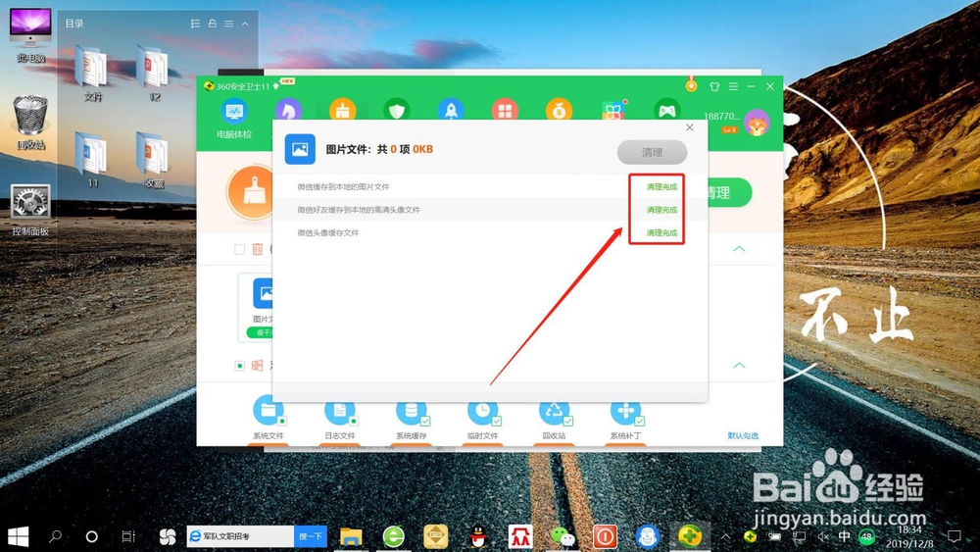
Task: Uncheck the 系统补丁 checkbox
Action: [639, 422]
